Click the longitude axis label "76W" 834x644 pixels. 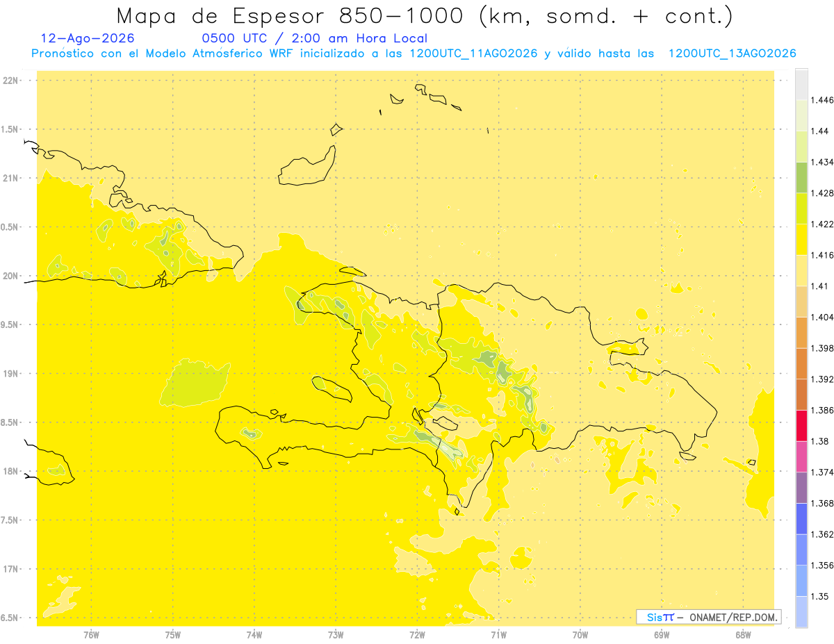(91, 635)
